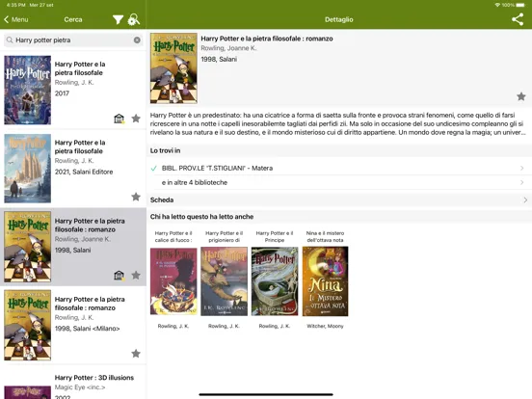Click the magnifier icon in search field
Image resolution: width=532 pixels, height=399 pixels.
[x=10, y=40]
